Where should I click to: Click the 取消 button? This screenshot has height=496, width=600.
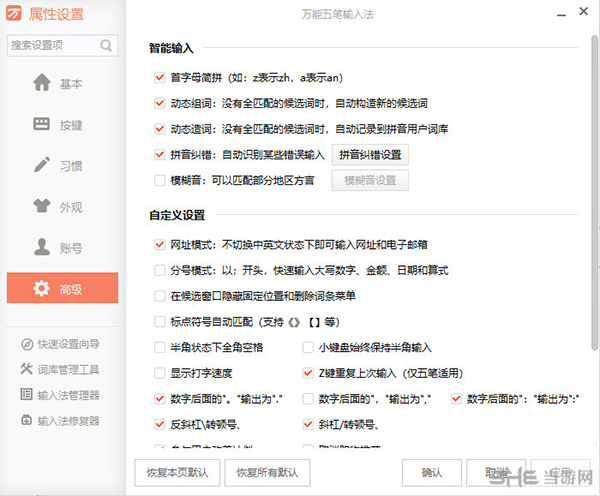pyautogui.click(x=496, y=473)
